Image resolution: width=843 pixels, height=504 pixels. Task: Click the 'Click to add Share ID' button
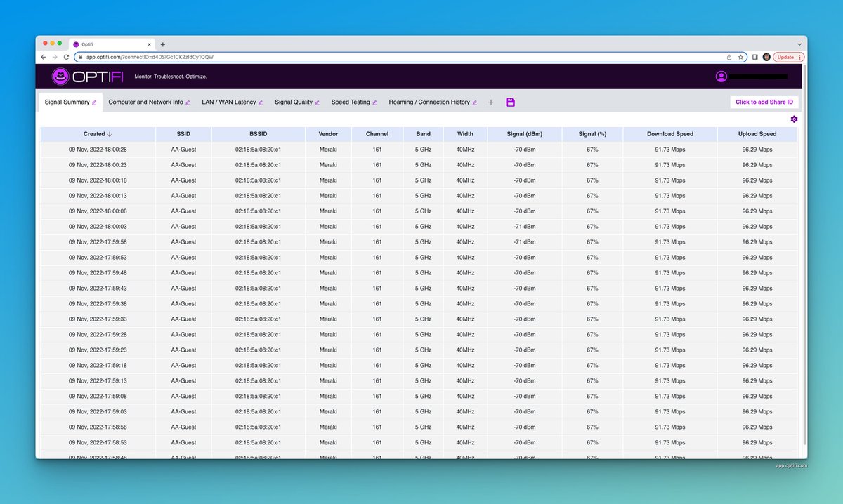point(764,102)
